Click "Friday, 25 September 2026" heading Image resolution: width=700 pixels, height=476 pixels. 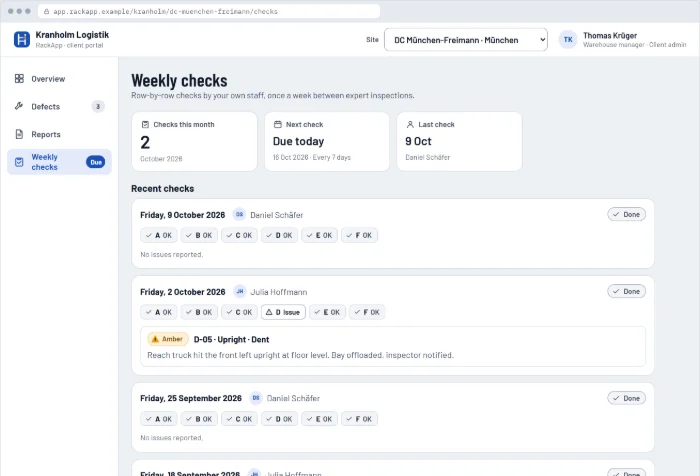[191, 398]
